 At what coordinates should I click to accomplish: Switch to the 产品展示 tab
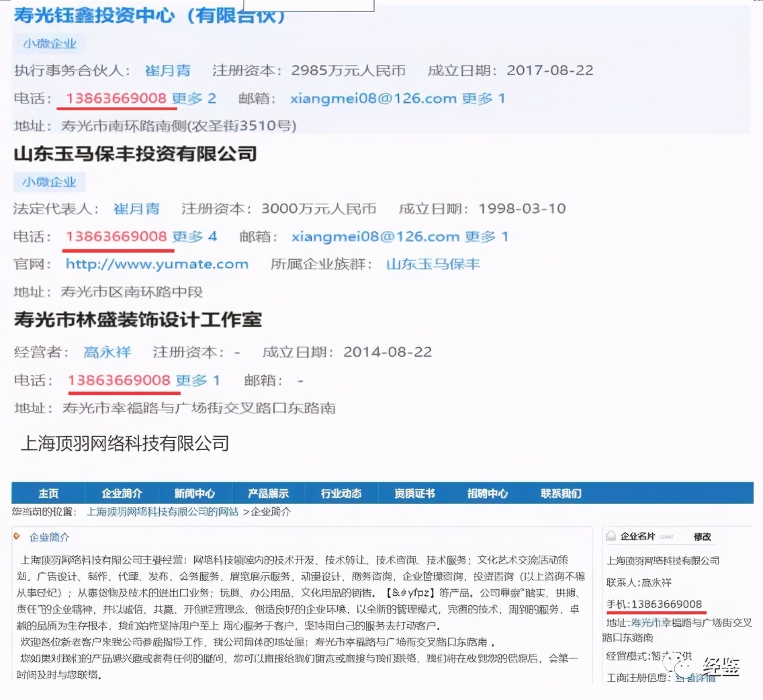268,493
